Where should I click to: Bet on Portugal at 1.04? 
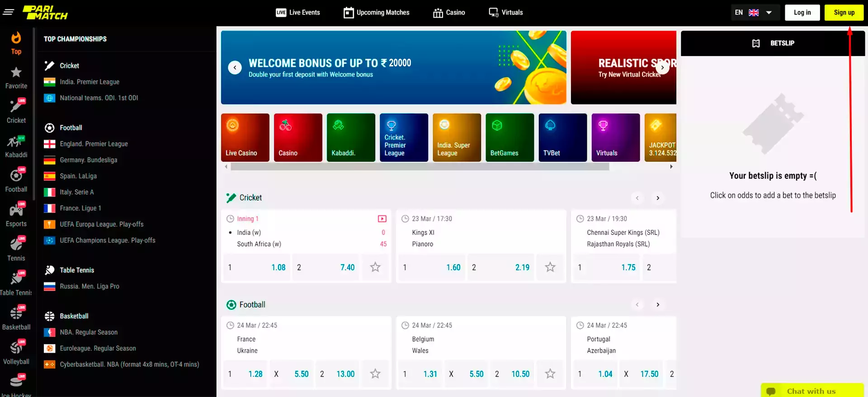pyautogui.click(x=595, y=374)
